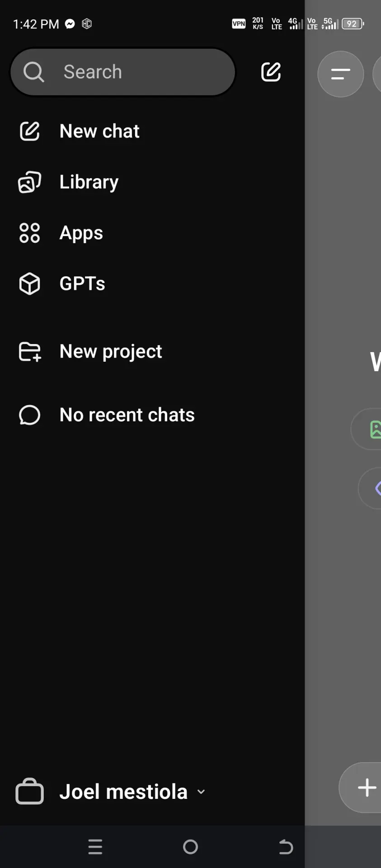The image size is (381, 868).
Task: Tap the New project folder-plus icon
Action: tap(30, 352)
